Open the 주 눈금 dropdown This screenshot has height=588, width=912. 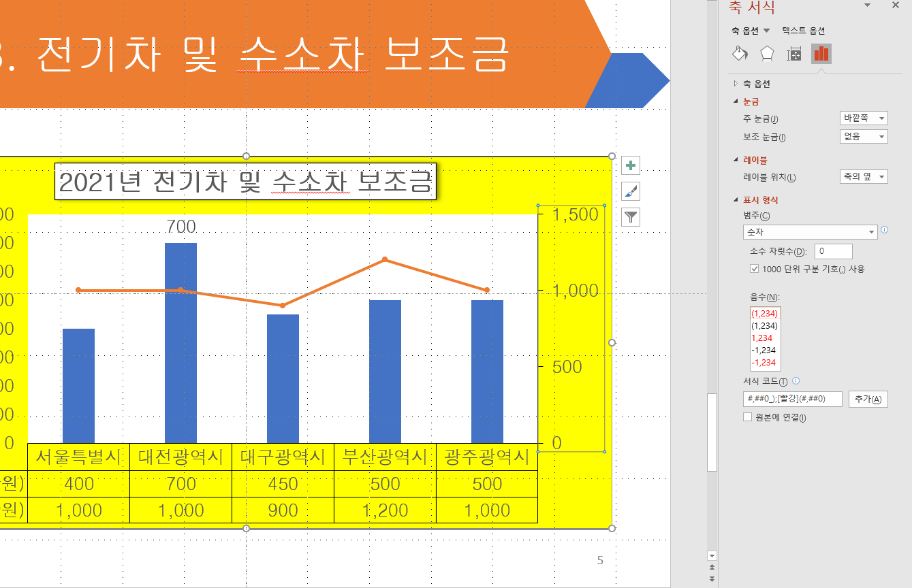[864, 118]
